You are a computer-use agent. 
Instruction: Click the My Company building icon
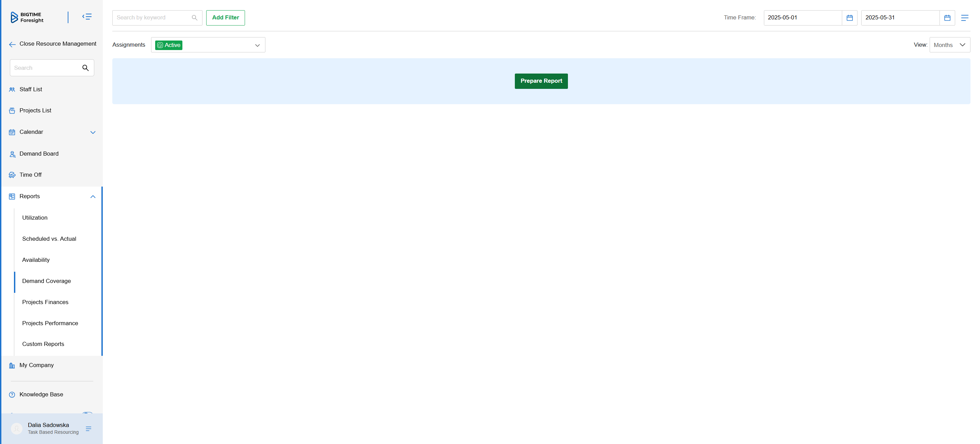coord(12,366)
